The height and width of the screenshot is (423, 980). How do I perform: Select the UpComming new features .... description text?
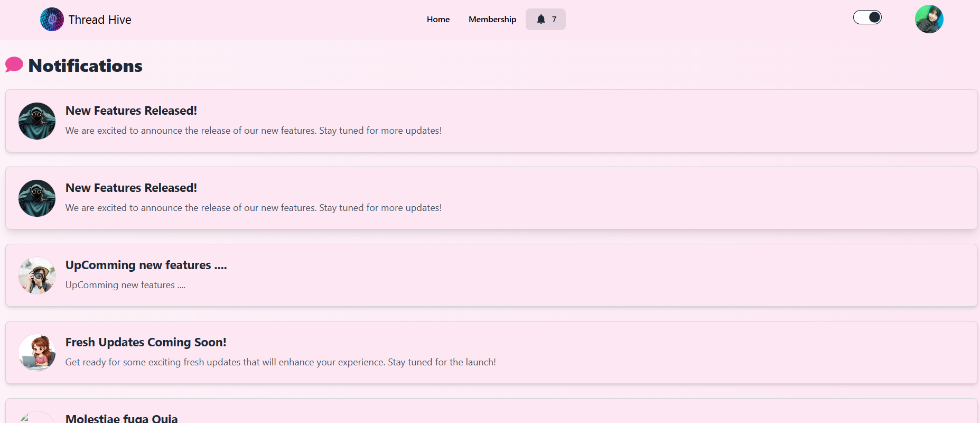[126, 285]
